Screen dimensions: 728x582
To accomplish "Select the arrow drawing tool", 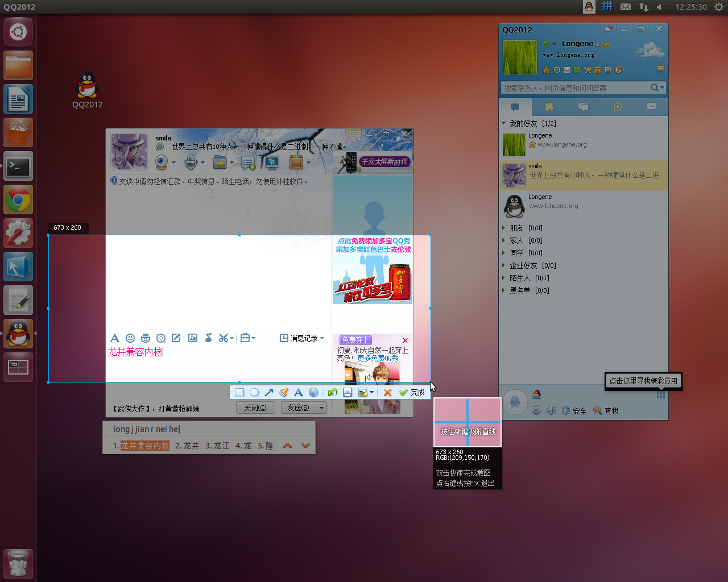I will [269, 392].
